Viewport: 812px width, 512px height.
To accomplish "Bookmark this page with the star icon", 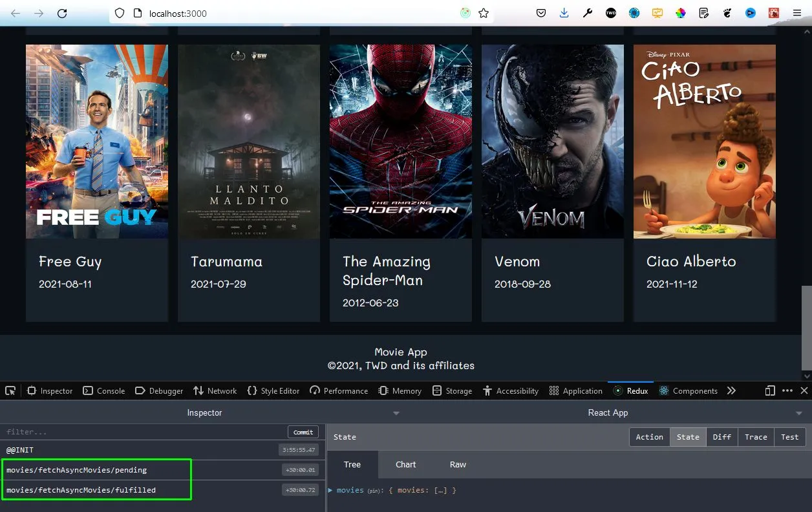I will tap(484, 13).
